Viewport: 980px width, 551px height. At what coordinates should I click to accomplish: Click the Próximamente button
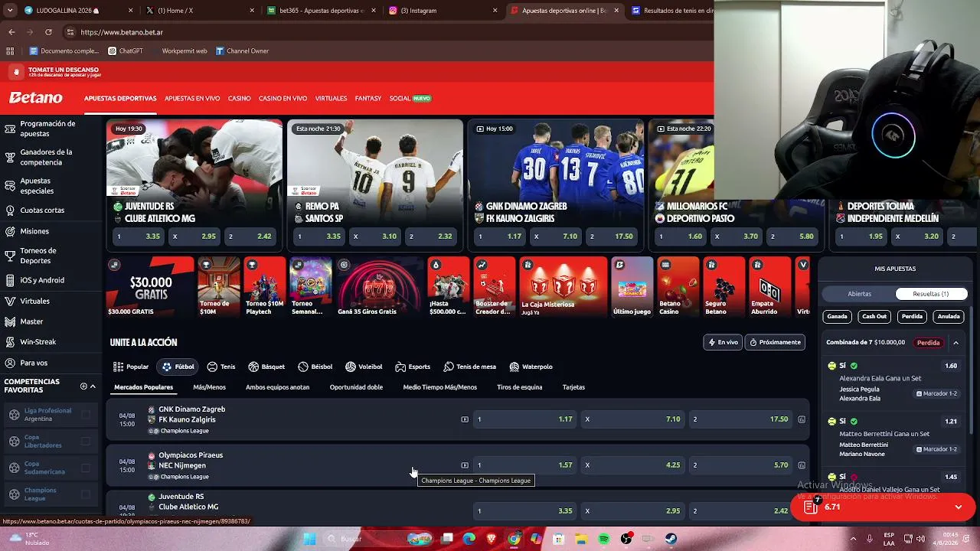[776, 342]
